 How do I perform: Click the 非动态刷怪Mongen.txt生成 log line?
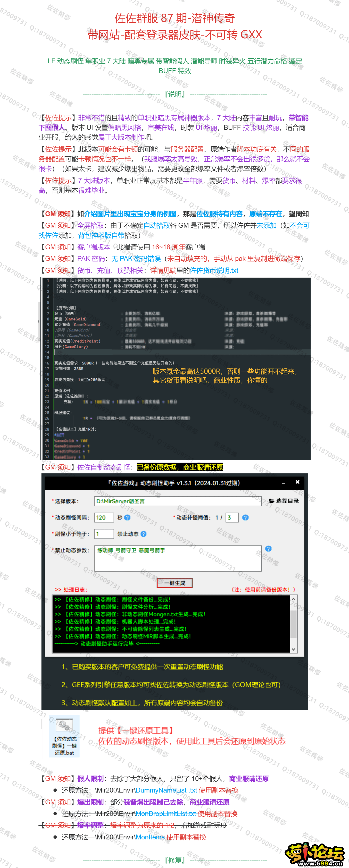point(130,614)
